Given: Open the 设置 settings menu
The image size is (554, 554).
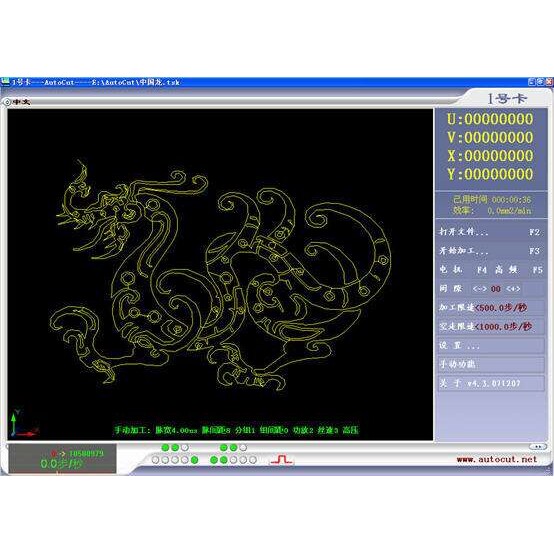Looking at the screenshot, I should point(491,346).
